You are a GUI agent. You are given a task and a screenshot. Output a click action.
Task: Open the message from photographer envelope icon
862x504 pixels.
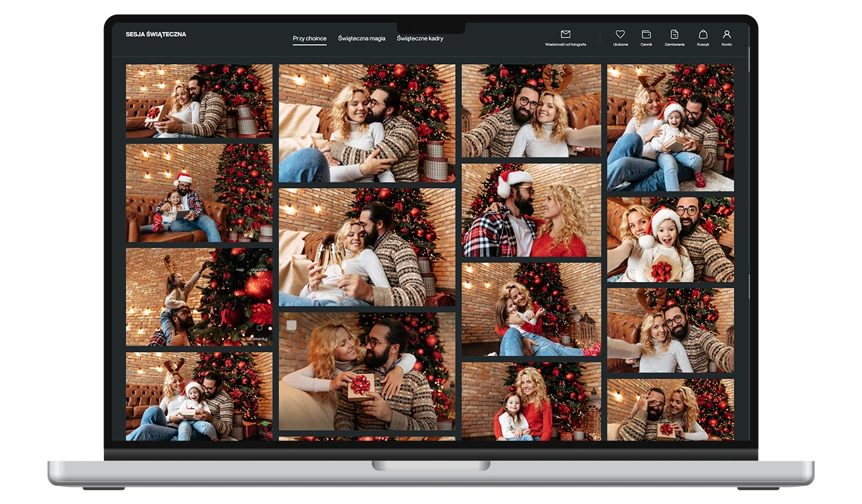(x=565, y=35)
